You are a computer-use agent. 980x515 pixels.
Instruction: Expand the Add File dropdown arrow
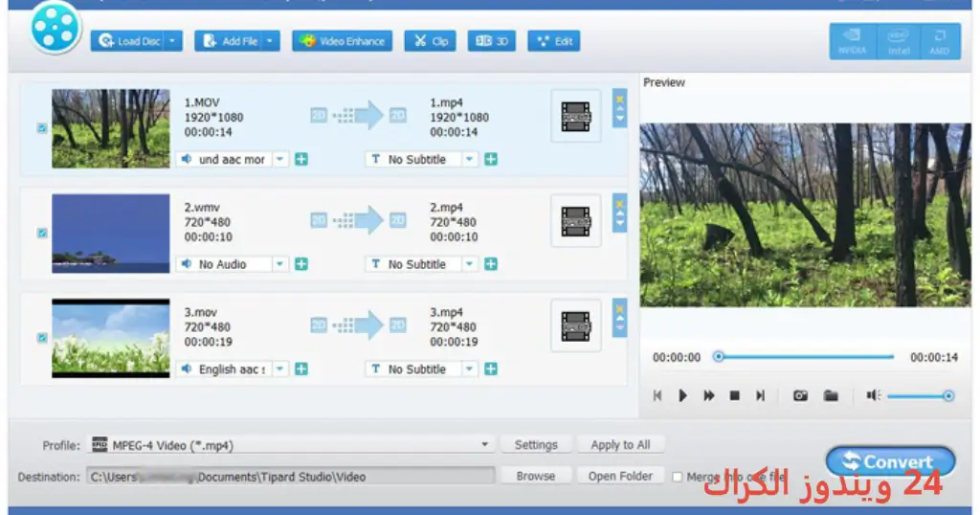pyautogui.click(x=271, y=41)
